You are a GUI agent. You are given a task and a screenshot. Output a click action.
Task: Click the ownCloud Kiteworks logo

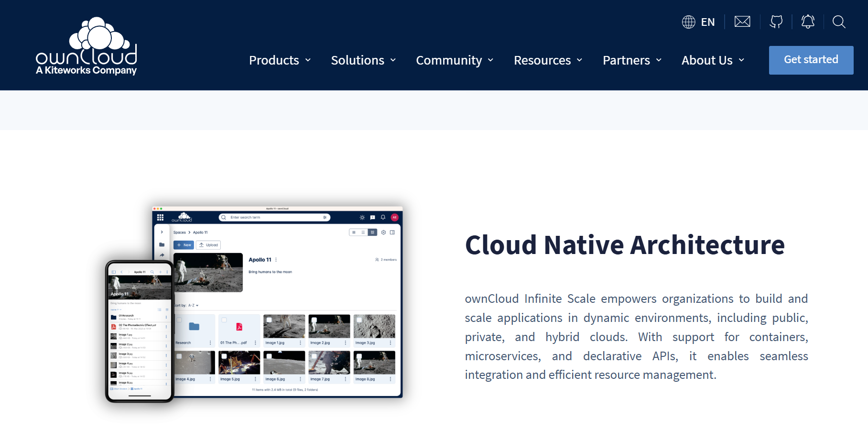[x=87, y=46]
